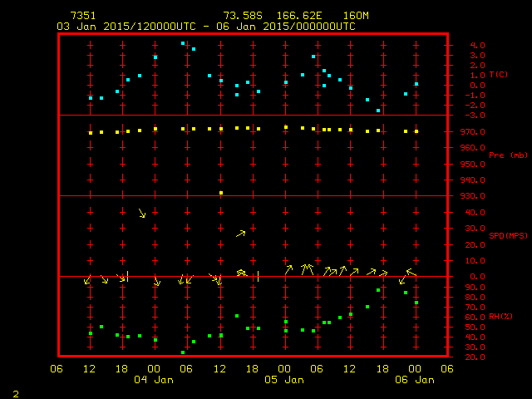Click the station ID 7351
The height and width of the screenshot is (399, 532).
click(82, 16)
